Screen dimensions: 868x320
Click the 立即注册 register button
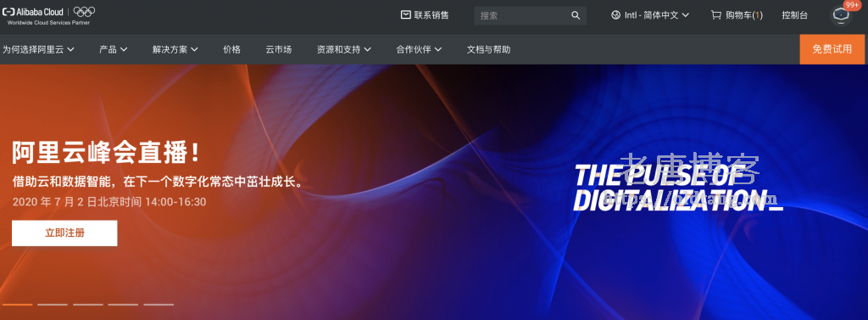tap(64, 233)
